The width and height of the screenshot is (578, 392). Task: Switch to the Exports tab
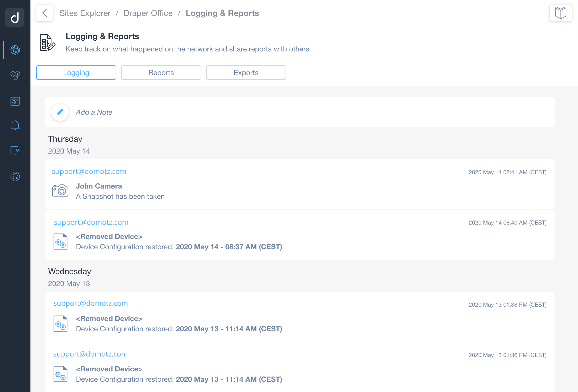click(x=246, y=73)
